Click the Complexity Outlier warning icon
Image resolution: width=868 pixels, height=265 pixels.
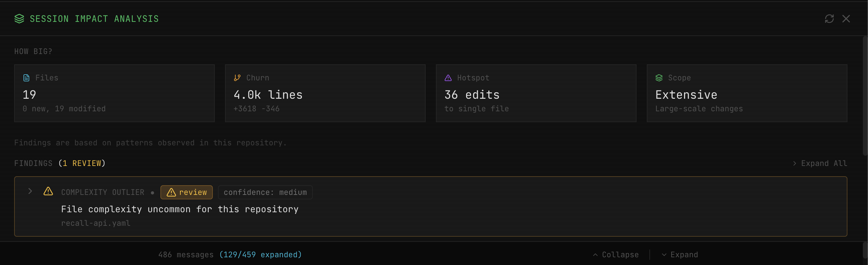48,191
